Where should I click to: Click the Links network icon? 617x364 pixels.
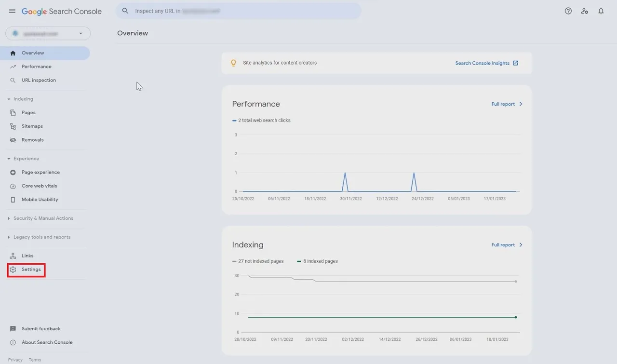[x=13, y=256]
